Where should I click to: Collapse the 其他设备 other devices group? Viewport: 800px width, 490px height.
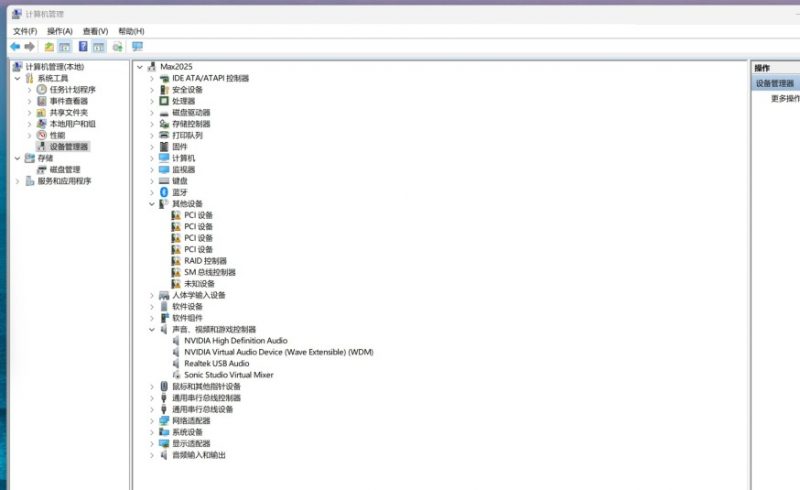[152, 204]
